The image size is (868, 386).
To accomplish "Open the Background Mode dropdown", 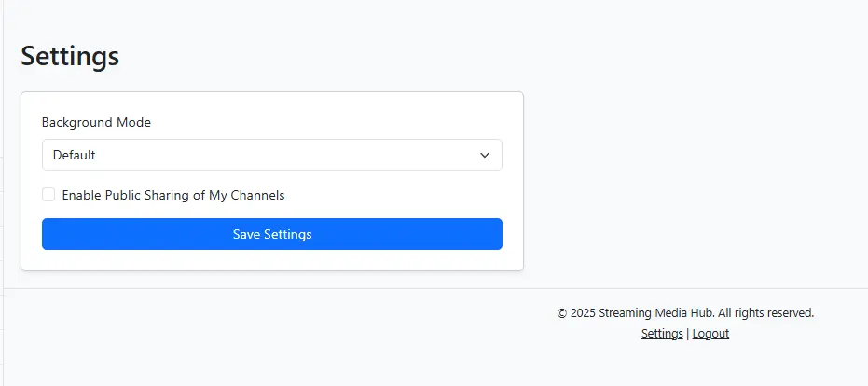I will (272, 155).
